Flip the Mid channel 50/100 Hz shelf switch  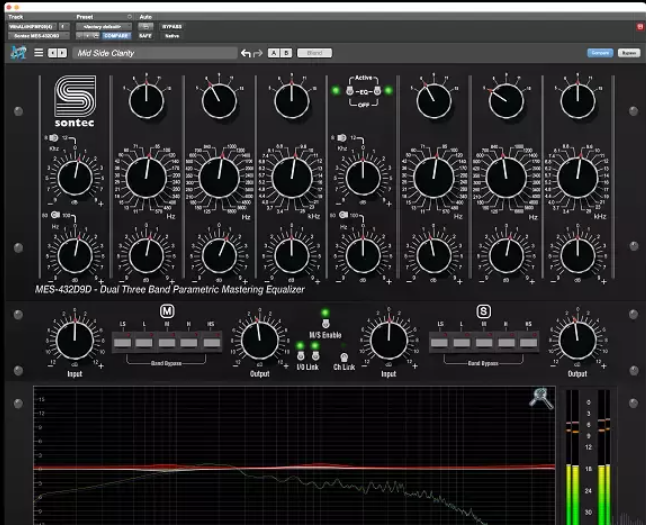[55, 215]
